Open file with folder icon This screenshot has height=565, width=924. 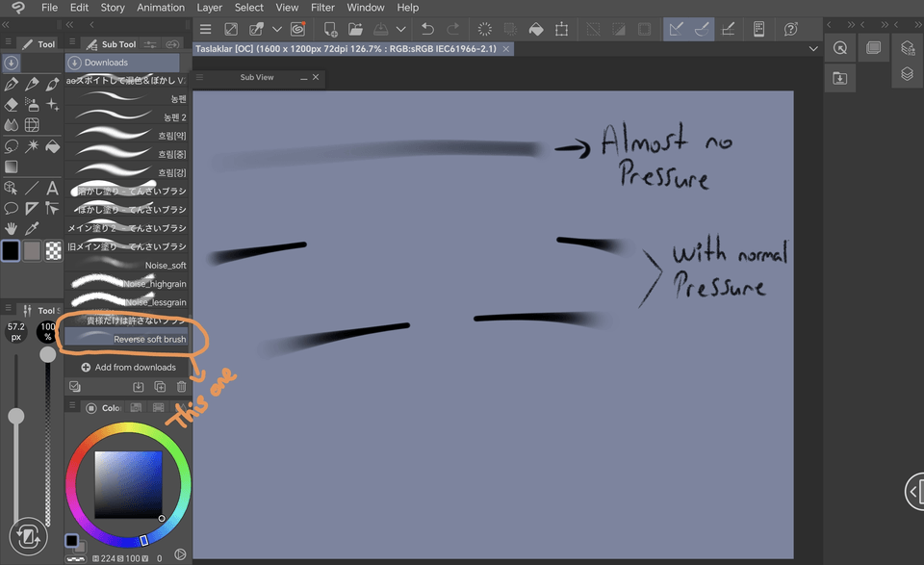point(355,29)
